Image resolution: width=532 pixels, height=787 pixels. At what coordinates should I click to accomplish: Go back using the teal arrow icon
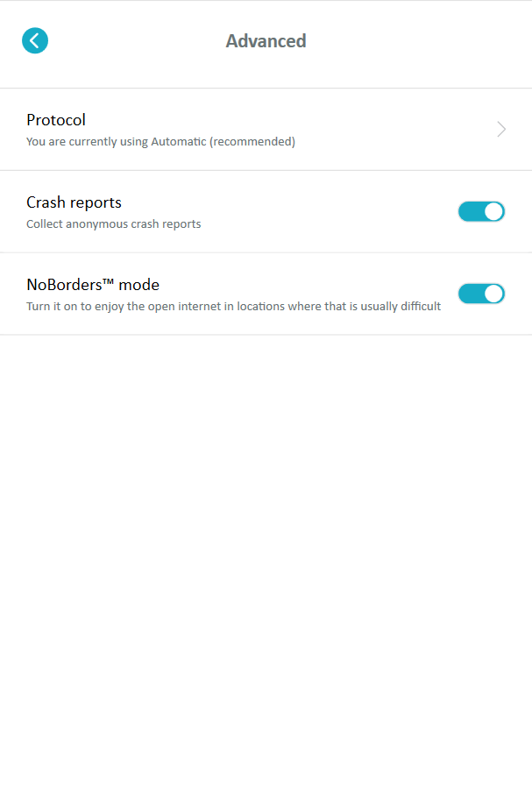tap(35, 40)
